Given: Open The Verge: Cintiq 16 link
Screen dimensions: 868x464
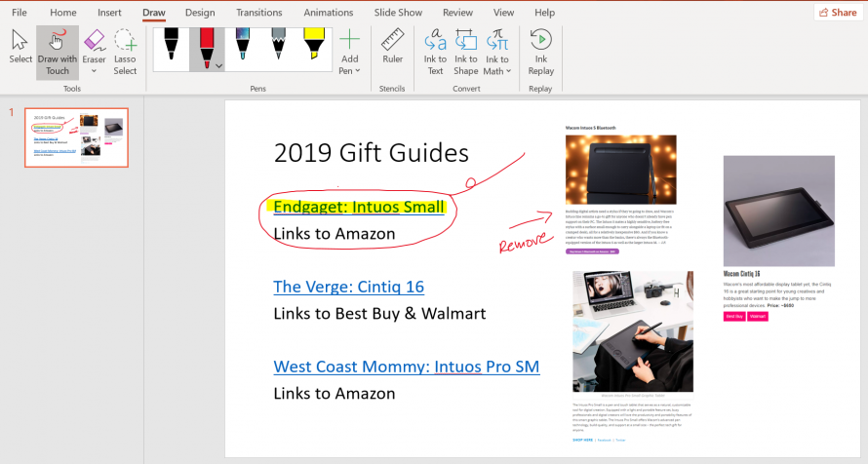Looking at the screenshot, I should click(349, 287).
